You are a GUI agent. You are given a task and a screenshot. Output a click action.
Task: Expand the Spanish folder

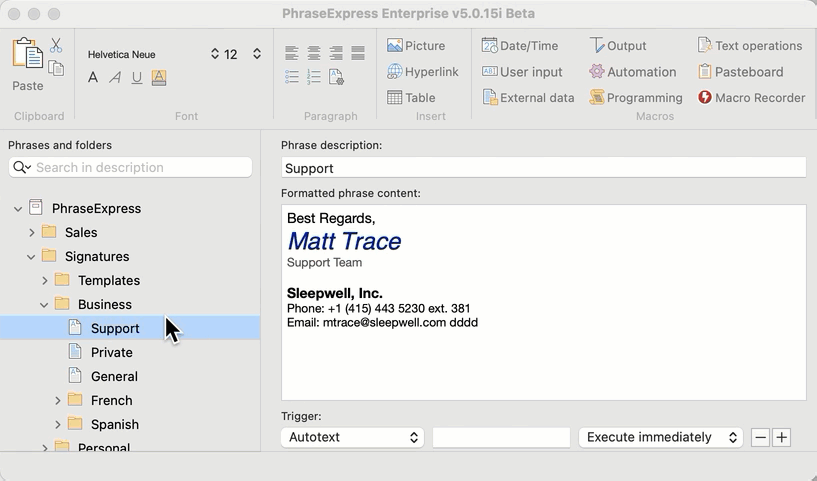click(57, 425)
